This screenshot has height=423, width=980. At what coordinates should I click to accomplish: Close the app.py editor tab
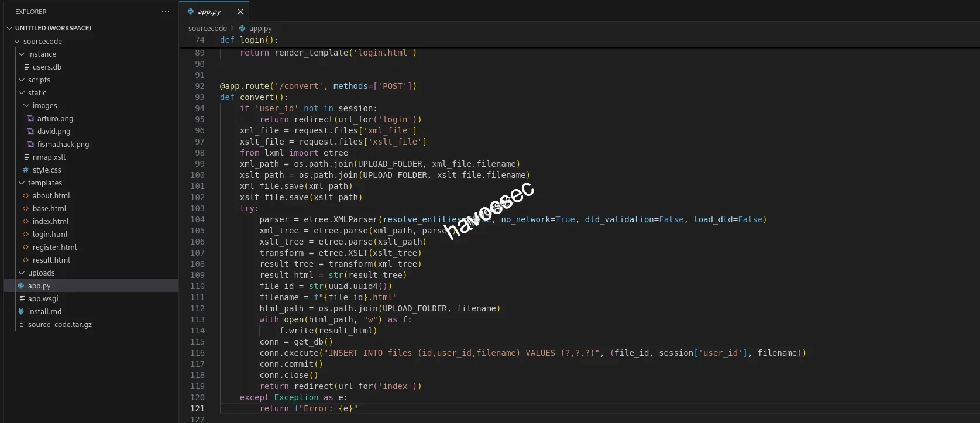click(x=240, y=12)
